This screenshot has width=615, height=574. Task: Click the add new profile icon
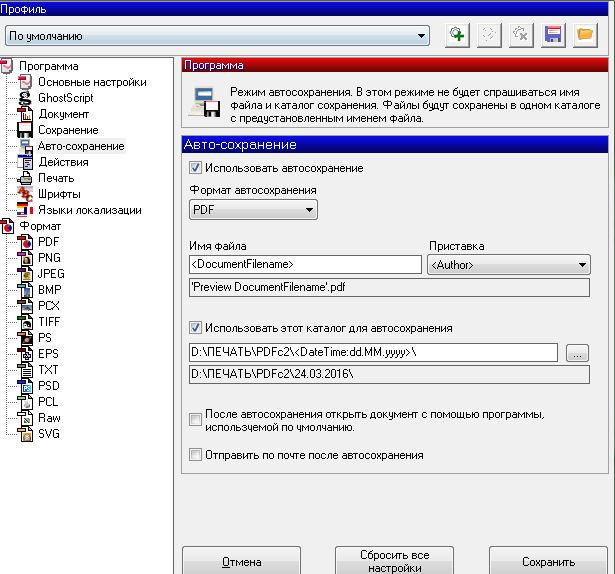click(457, 35)
